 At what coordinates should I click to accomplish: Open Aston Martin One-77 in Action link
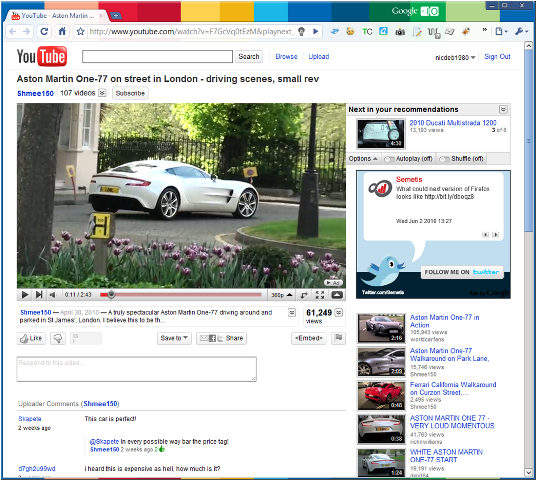tap(444, 321)
